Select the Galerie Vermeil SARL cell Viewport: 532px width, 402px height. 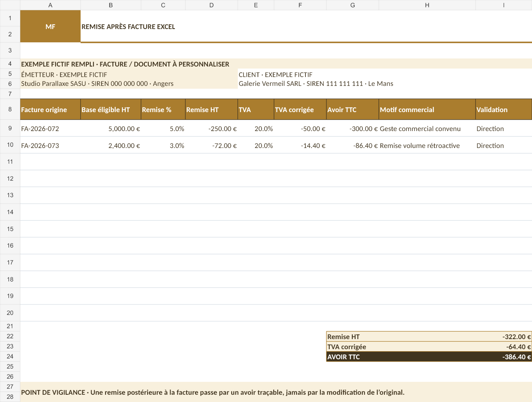pos(385,83)
